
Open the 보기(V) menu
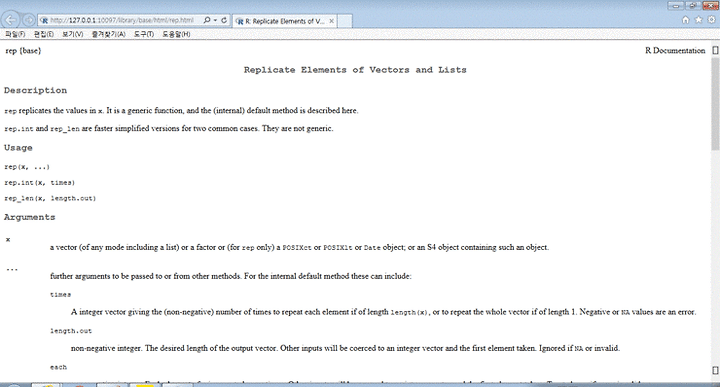tap(73, 34)
